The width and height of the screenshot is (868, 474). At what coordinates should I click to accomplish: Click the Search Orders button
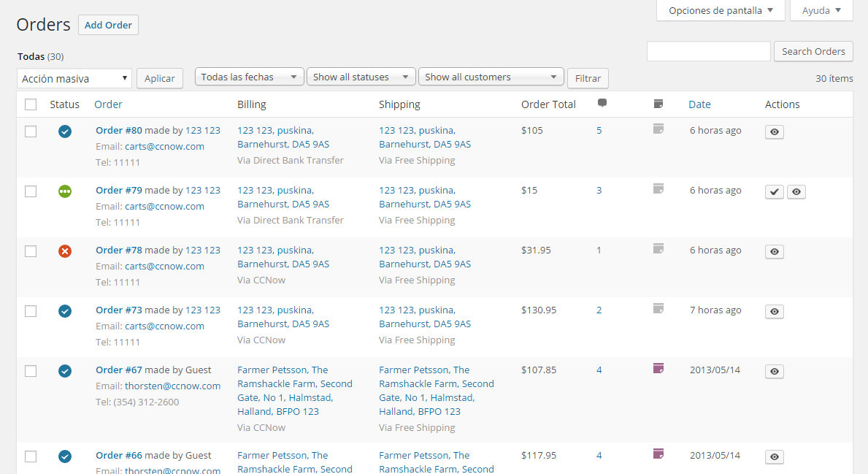tap(813, 52)
